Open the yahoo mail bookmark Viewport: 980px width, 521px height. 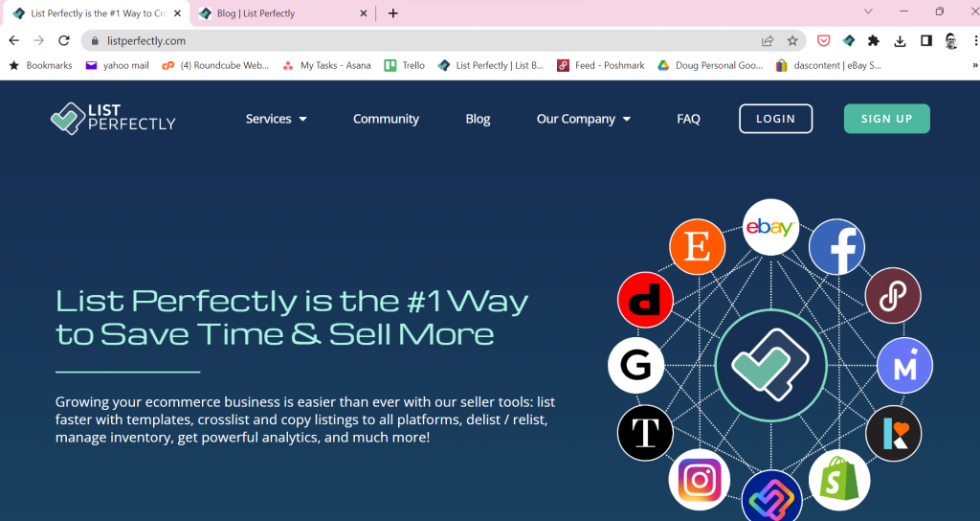[118, 65]
